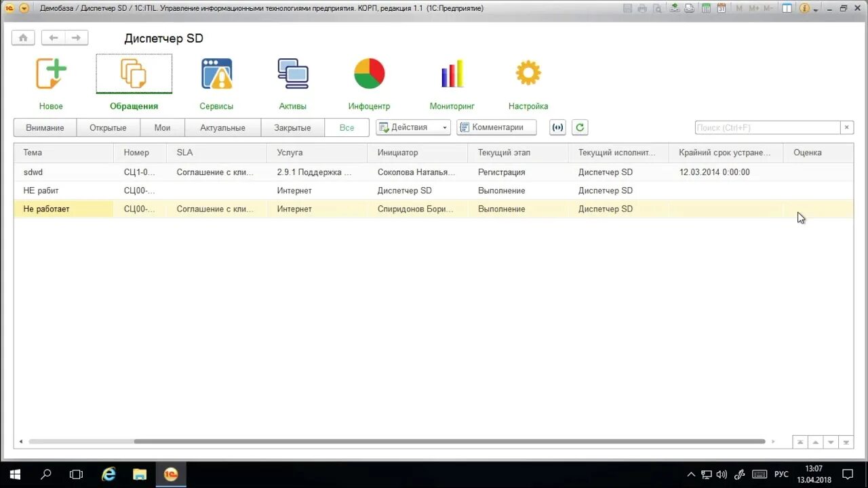Viewport: 868px width, 488px height.
Task: Select the НЕ рабит request row
Action: click(433, 190)
